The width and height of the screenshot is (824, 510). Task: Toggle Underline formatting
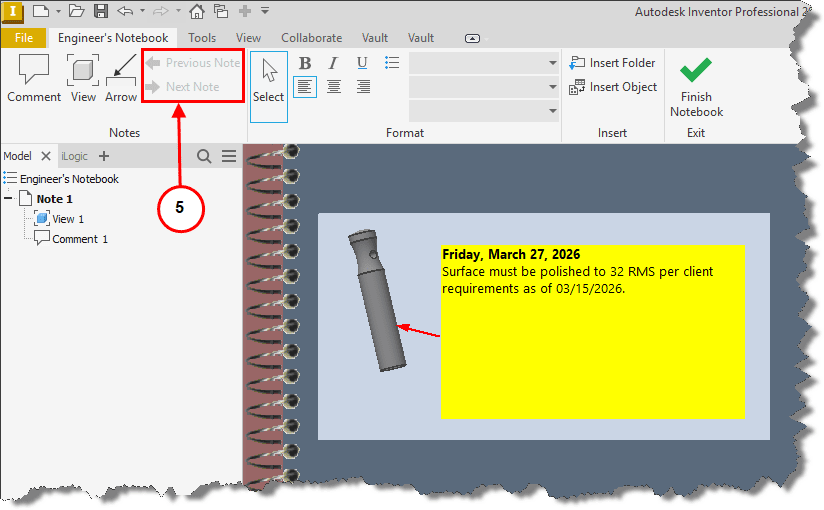(x=362, y=63)
